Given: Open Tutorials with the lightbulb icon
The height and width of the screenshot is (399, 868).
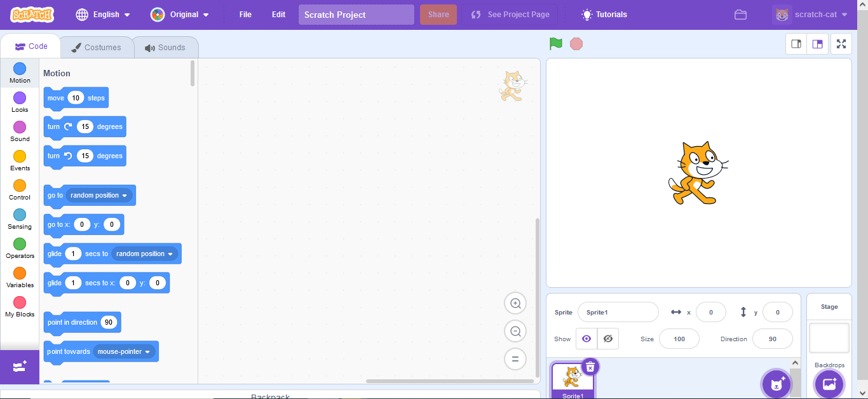Looking at the screenshot, I should click(604, 14).
